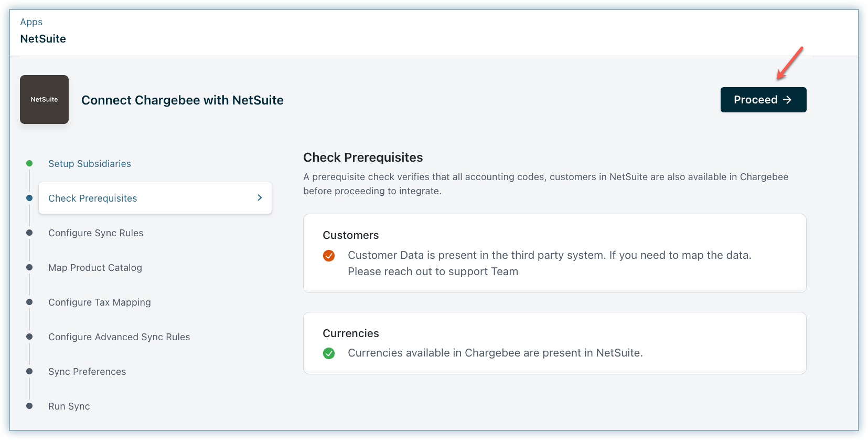Go to Setup Subsidiaries step
Image resolution: width=868 pixels, height=440 pixels.
[x=90, y=164]
